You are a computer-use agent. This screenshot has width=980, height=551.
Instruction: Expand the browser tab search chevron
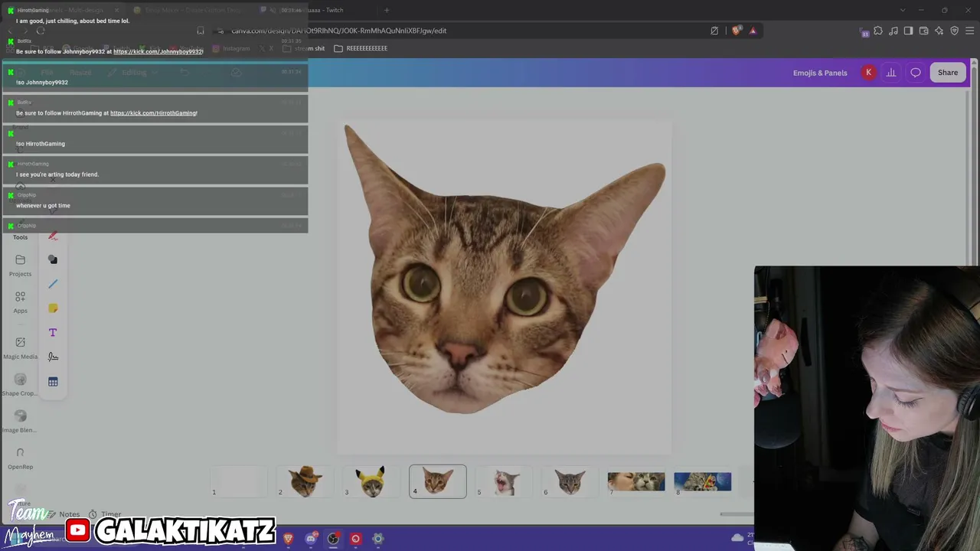[903, 10]
